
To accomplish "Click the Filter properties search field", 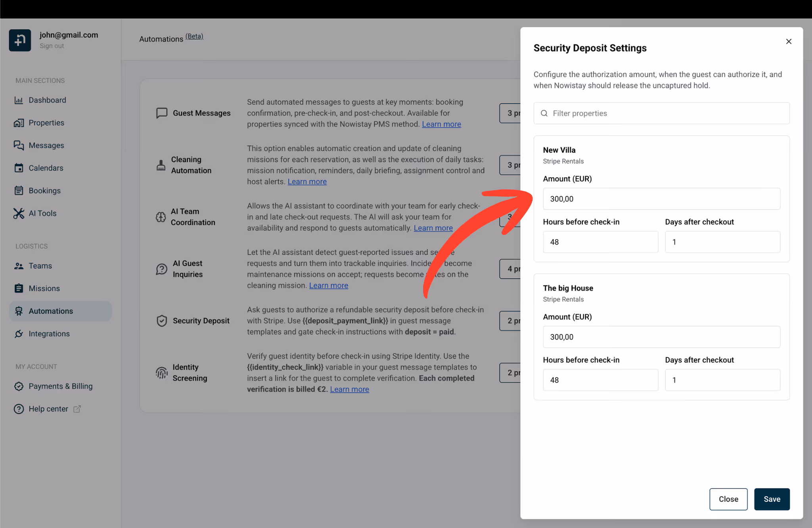I will click(661, 113).
